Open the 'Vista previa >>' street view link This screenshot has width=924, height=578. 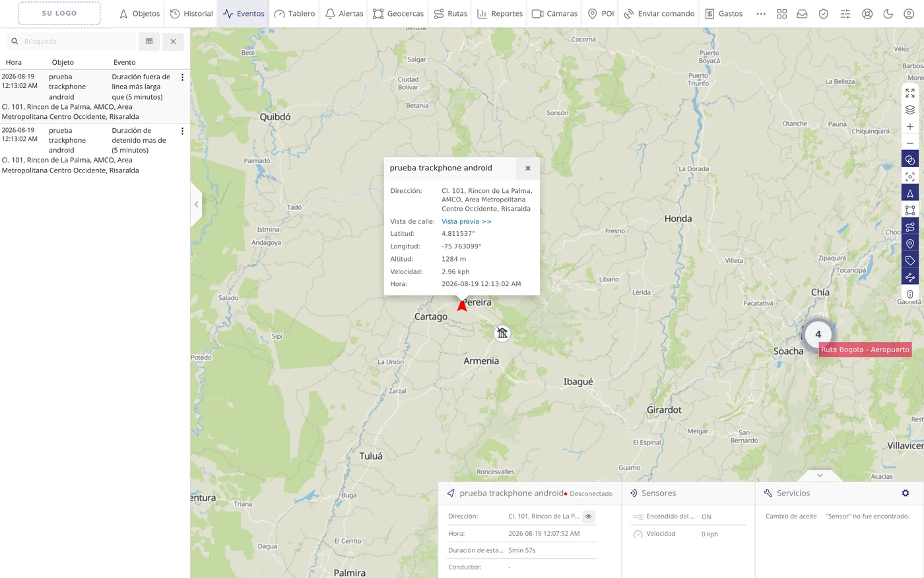(467, 221)
